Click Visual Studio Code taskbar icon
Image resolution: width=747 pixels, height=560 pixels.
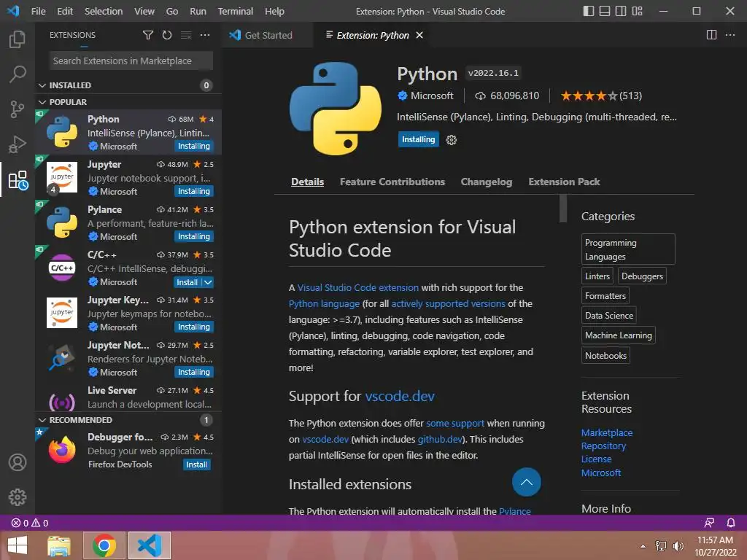150,545
